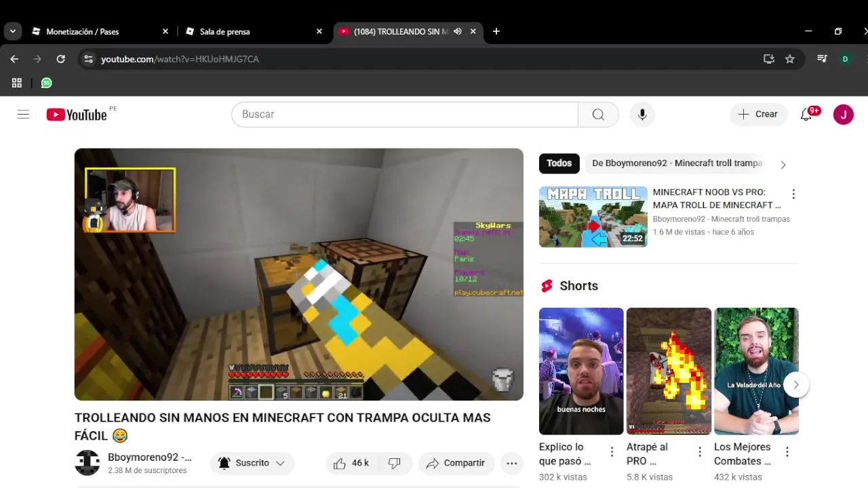The image size is (868, 488).
Task: Click the Crear button
Action: click(759, 115)
